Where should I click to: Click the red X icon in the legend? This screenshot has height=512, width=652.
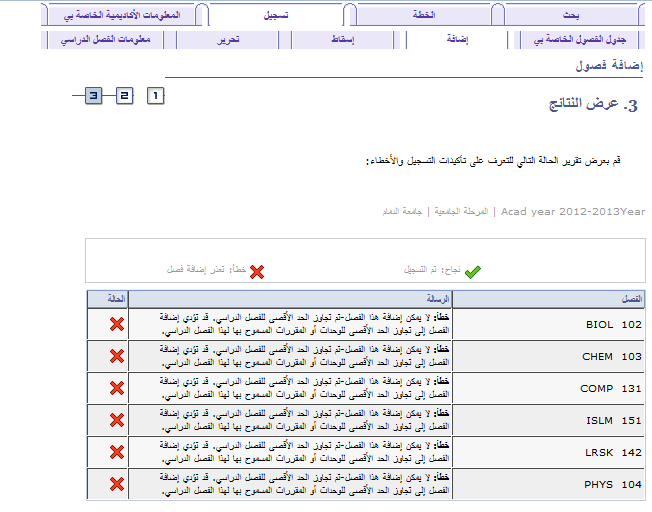[x=257, y=271]
